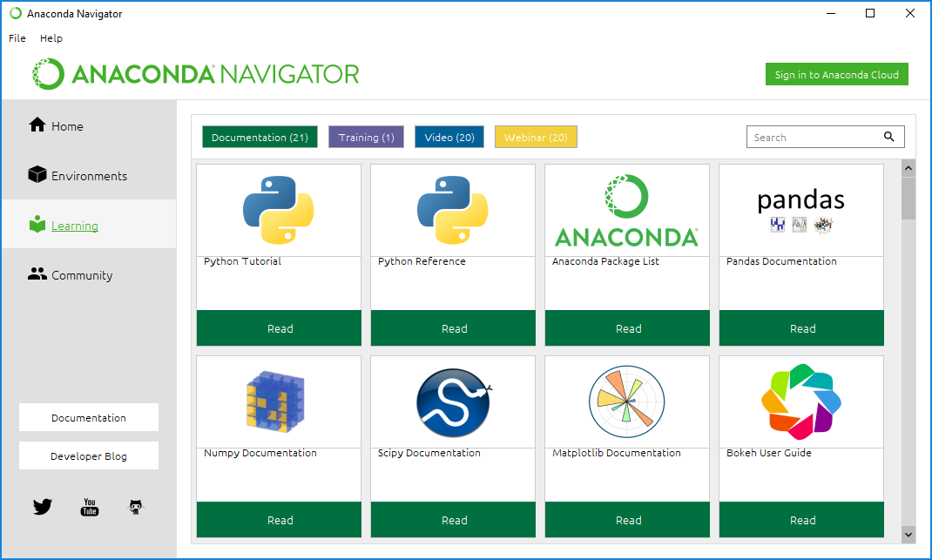Viewport: 932px width, 560px height.
Task: Toggle the Video (20) filter
Action: point(449,138)
